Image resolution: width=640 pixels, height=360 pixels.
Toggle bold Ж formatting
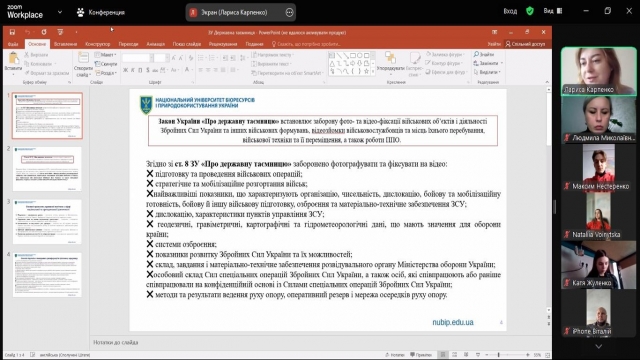125,70
